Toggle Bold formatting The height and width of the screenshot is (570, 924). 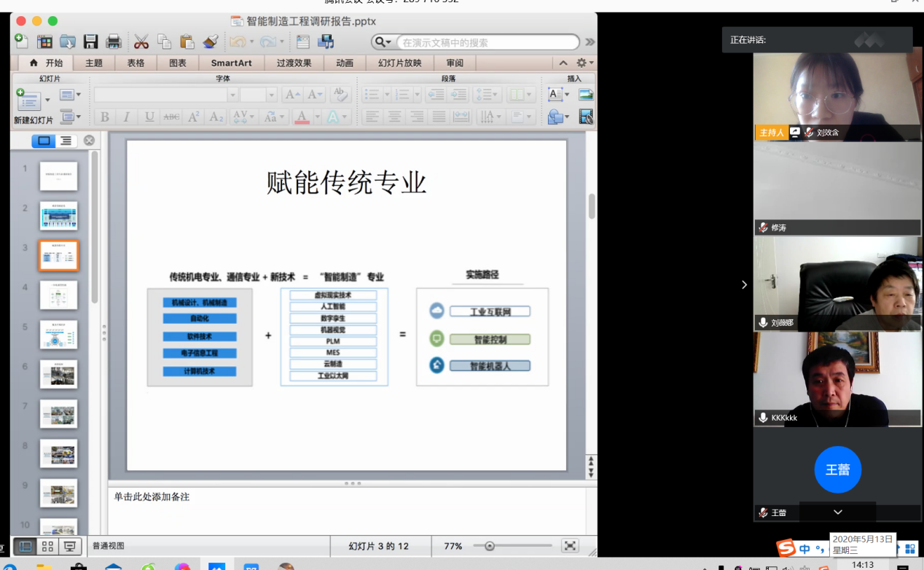104,117
